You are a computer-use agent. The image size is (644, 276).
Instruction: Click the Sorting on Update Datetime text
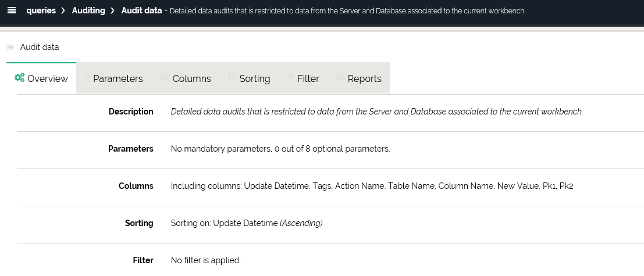coord(246,223)
